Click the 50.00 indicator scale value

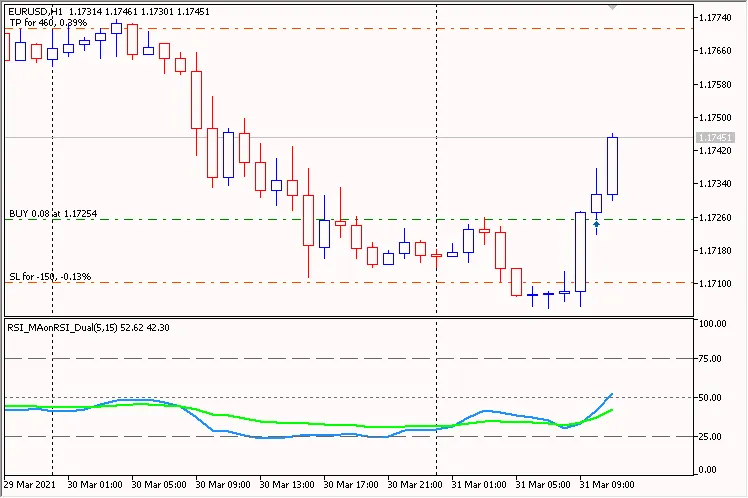click(x=710, y=397)
